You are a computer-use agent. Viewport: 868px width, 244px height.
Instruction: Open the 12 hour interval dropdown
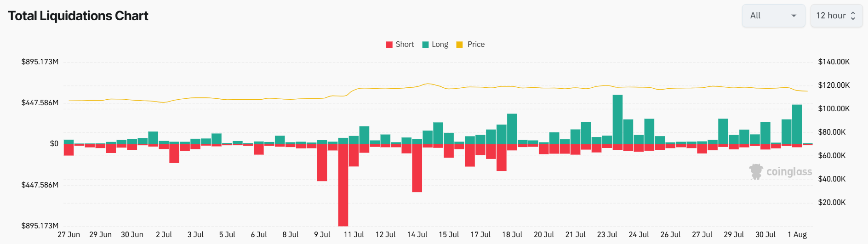[836, 16]
